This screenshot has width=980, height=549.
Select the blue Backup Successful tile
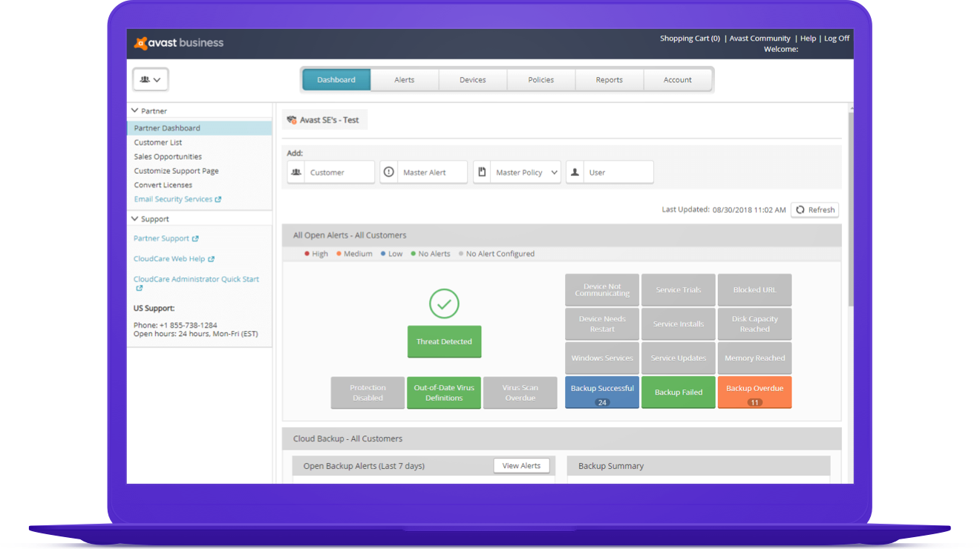coord(602,392)
